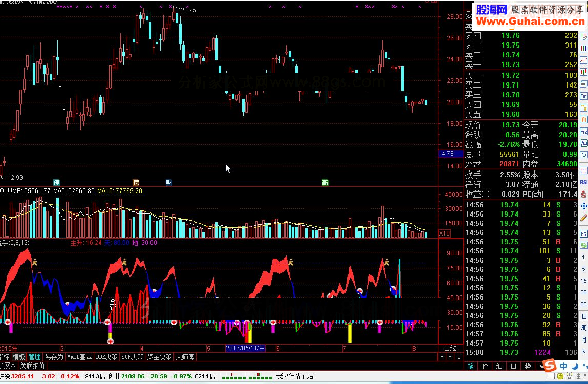This screenshot has height=384, width=588.
Task: Open the 自 (self-selected stocks) icon
Action: [x=583, y=120]
